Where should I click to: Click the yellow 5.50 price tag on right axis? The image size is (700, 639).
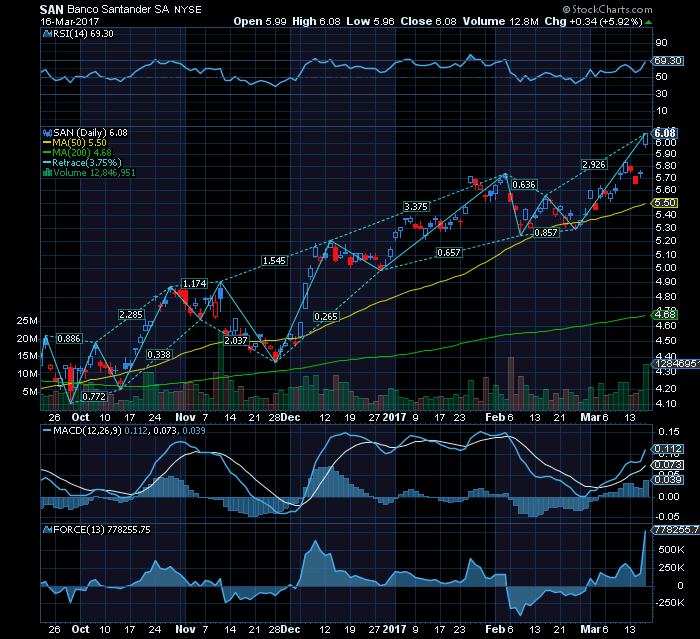pyautogui.click(x=665, y=203)
